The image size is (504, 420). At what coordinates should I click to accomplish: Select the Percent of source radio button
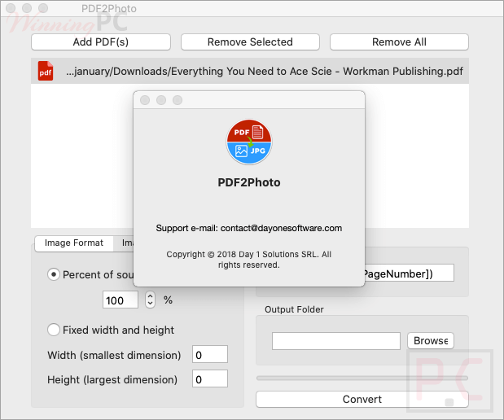tap(54, 274)
